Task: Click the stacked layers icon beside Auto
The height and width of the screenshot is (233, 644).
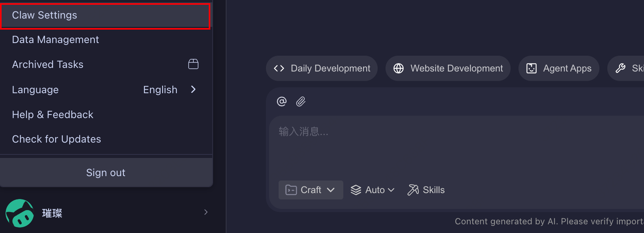Action: (356, 190)
